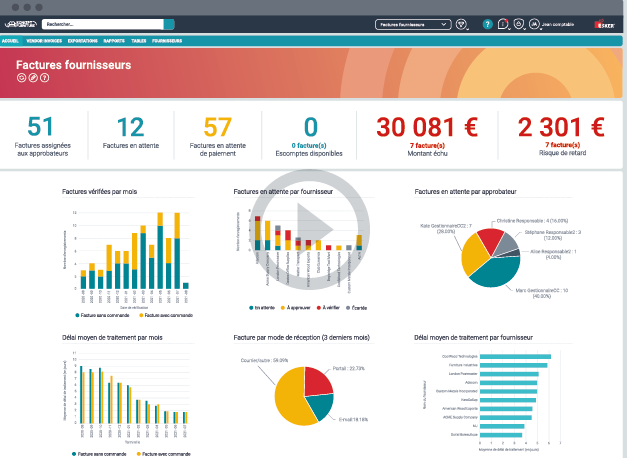Click the help icon under dashboard title
This screenshot has width=627, height=458.
45,78
